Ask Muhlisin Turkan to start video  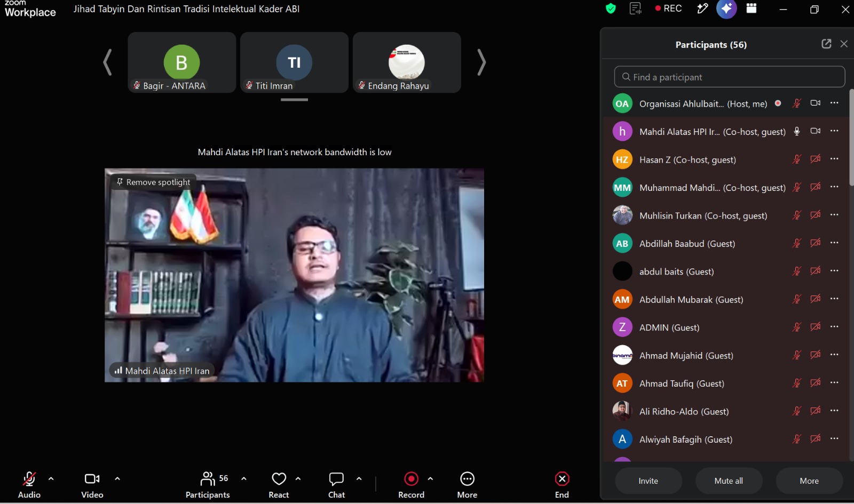click(816, 215)
